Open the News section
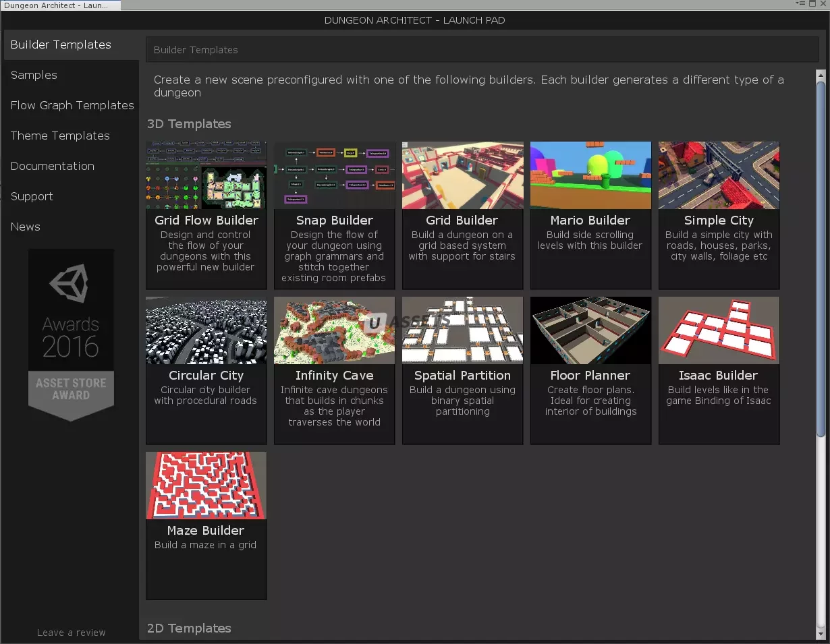Viewport: 830px width, 644px height. [x=26, y=227]
